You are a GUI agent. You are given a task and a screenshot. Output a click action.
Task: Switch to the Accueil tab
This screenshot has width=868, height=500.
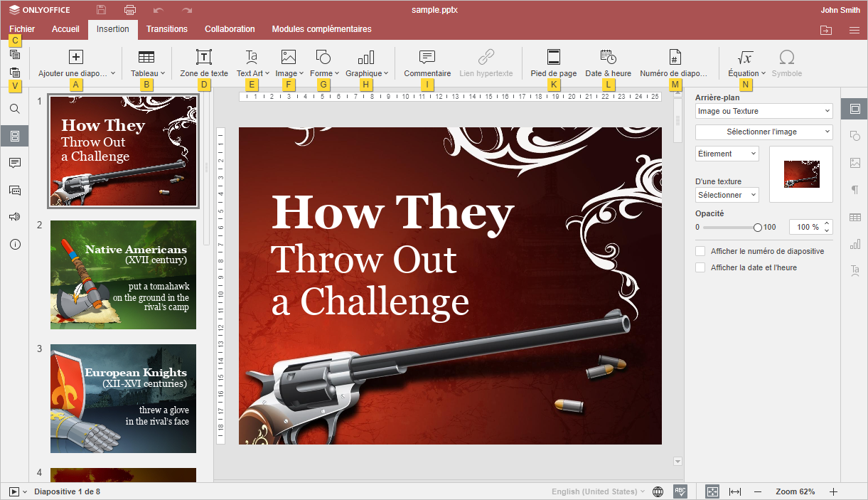(65, 29)
